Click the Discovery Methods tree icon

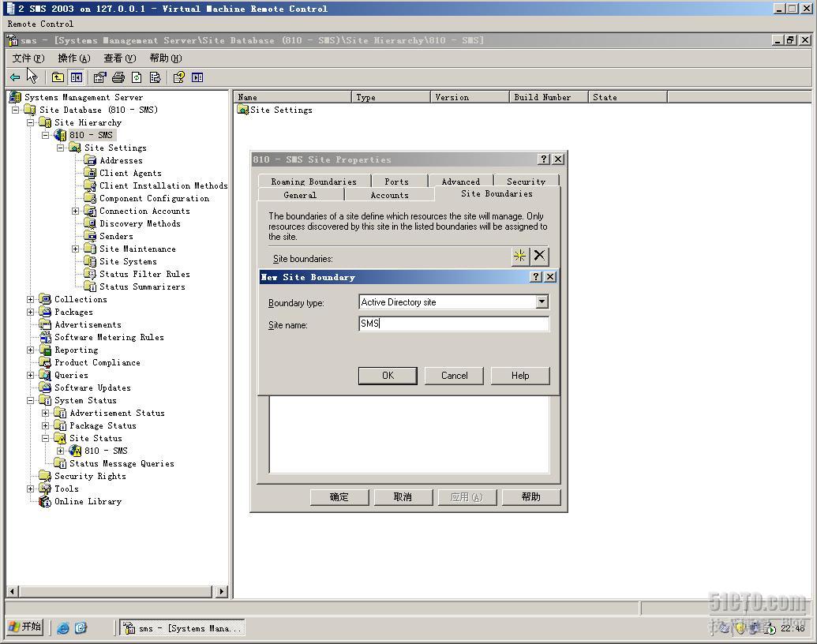pos(90,223)
